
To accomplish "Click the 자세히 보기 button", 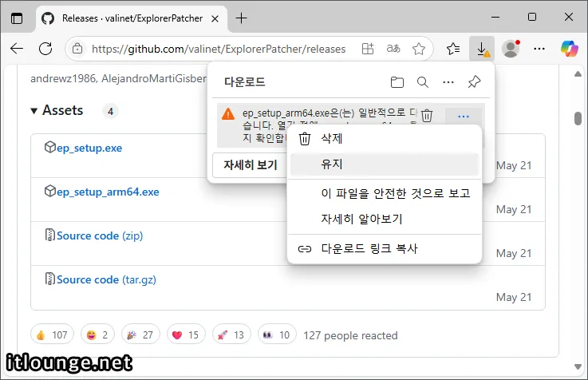I will click(251, 165).
